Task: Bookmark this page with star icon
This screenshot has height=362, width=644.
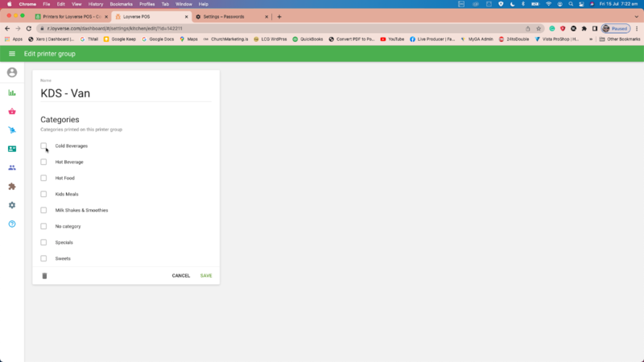Action: pos(539,28)
